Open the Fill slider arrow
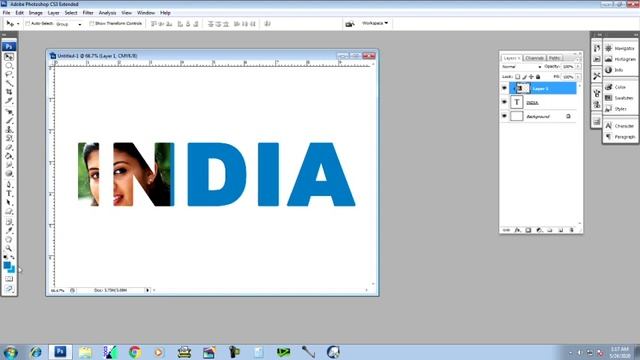Screen dimensions: 640x360 [578, 77]
